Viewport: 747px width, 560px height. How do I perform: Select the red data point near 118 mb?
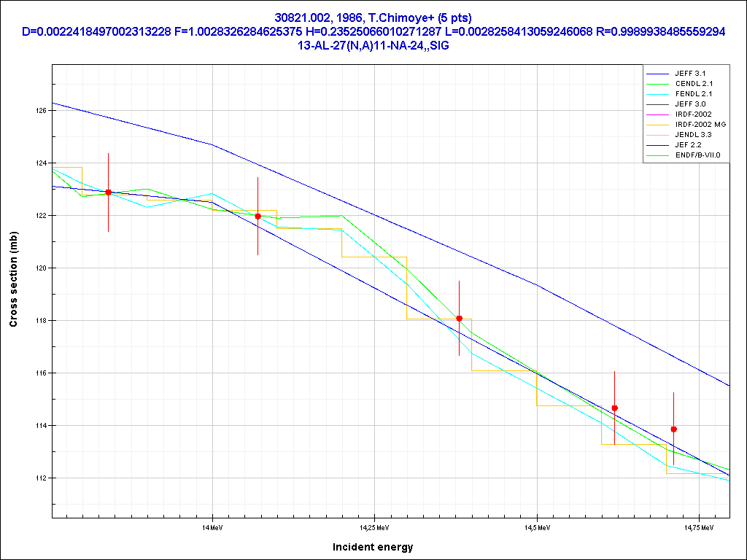[459, 319]
